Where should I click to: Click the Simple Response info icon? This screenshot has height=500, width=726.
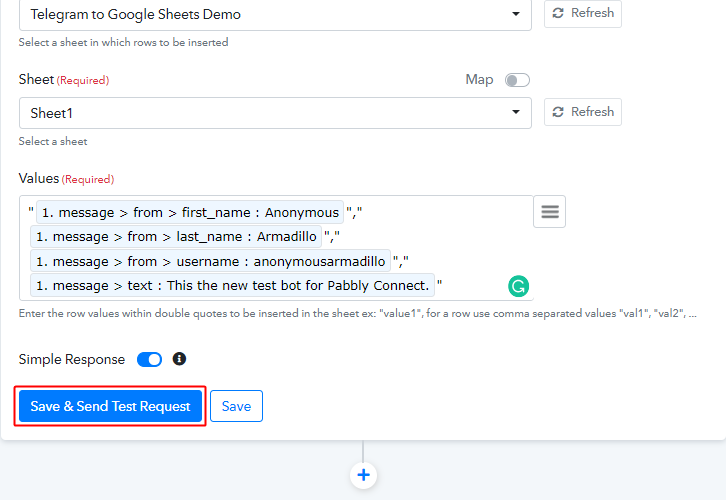point(179,359)
